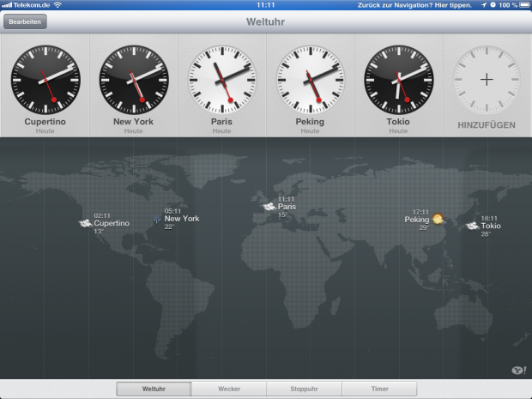Screen dimensions: 532x399
Task: Tap the sunny weather icon at Peking
Action: pos(438,220)
